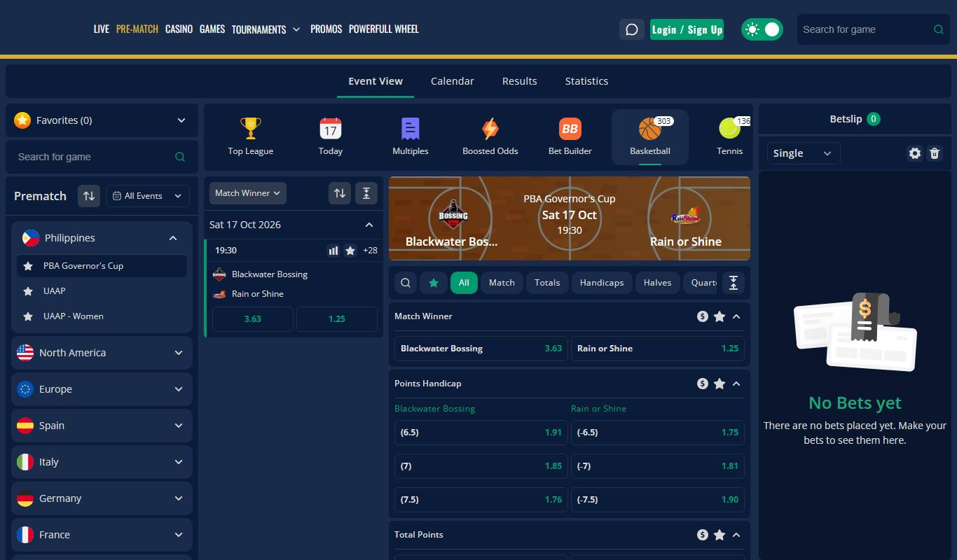Toggle the light/dark theme switch

coord(762,29)
